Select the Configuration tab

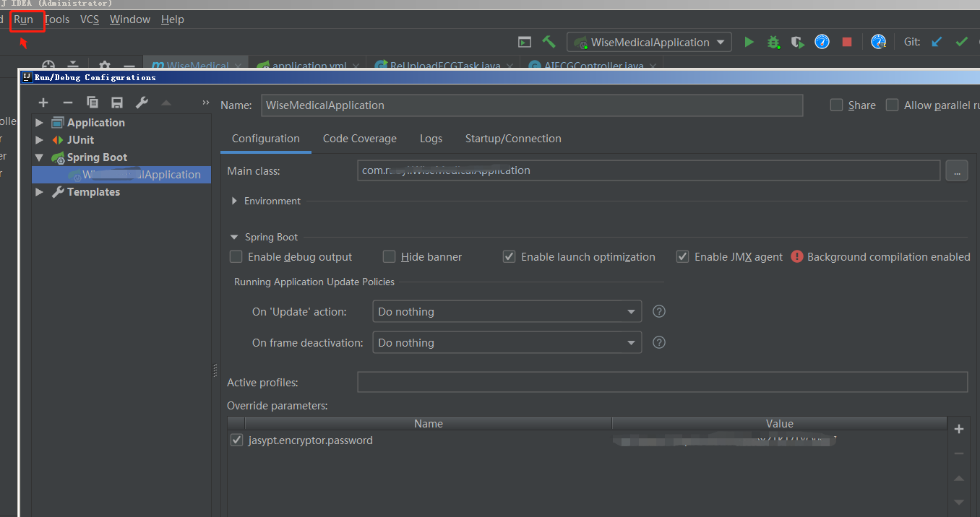[266, 139]
